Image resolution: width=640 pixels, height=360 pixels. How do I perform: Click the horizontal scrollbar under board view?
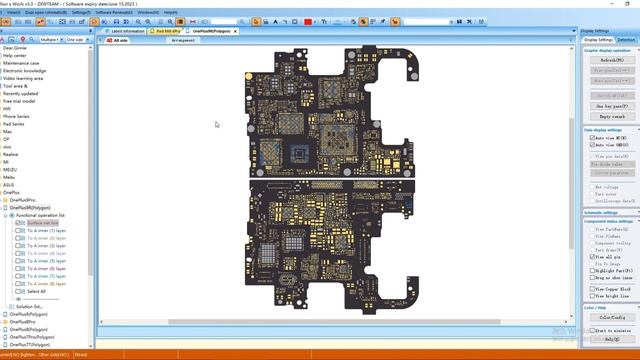click(334, 322)
